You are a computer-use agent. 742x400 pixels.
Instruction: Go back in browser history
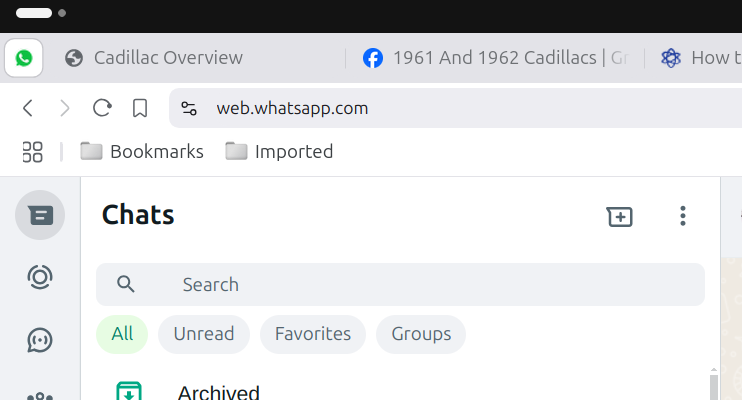click(x=28, y=108)
